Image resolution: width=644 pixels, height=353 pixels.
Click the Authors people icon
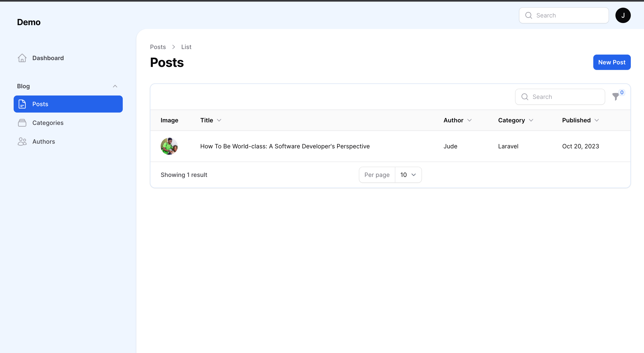click(x=22, y=142)
